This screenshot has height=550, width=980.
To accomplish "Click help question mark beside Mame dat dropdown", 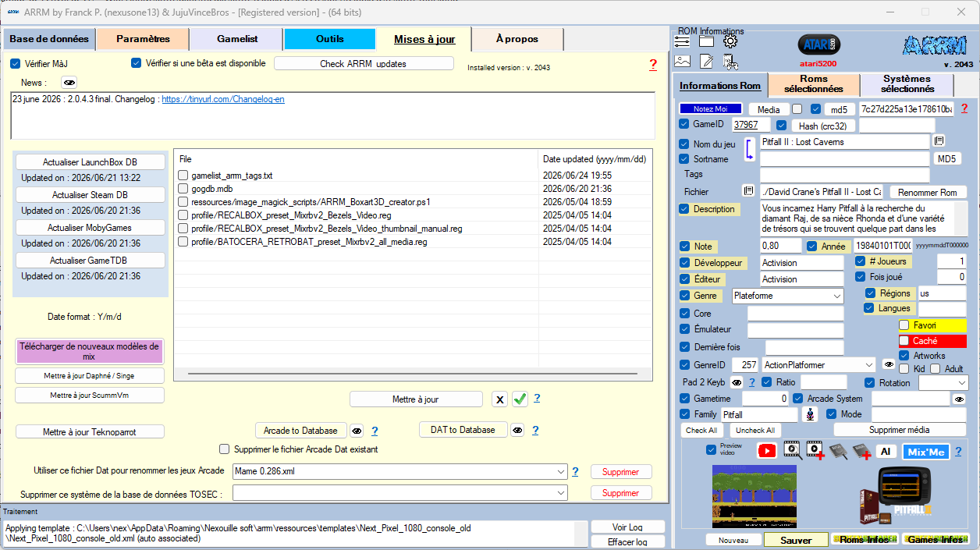I will 575,471.
